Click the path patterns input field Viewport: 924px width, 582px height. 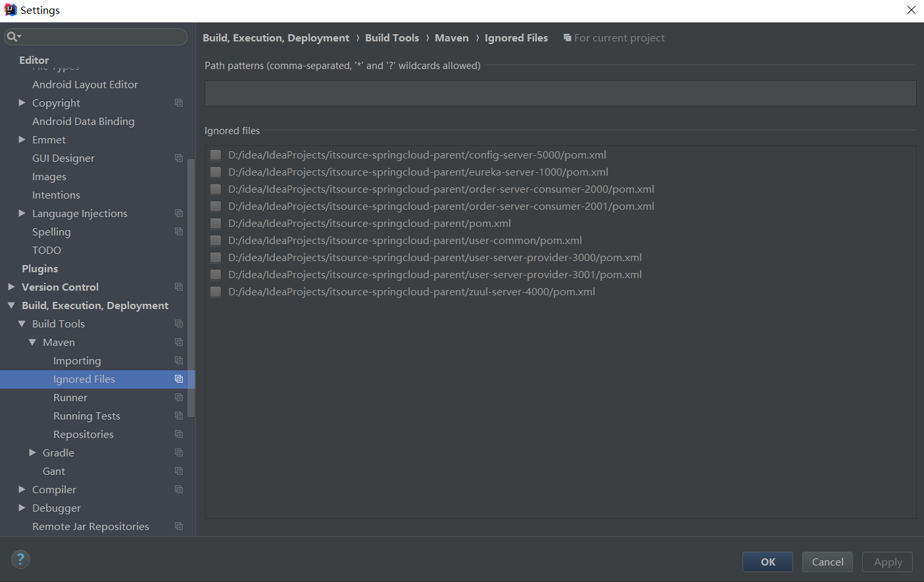click(x=560, y=93)
